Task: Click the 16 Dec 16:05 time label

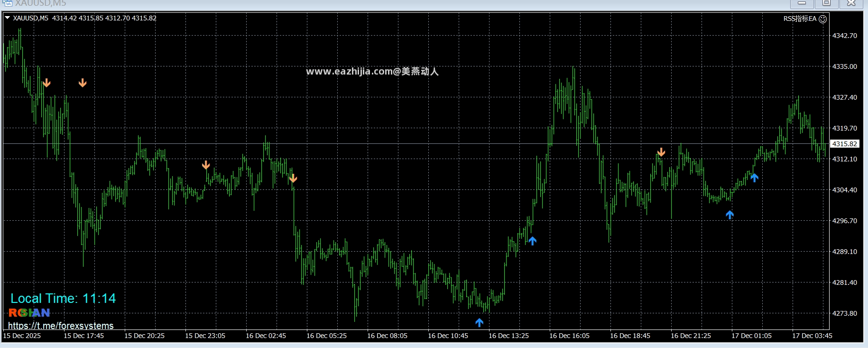Action: click(x=569, y=336)
